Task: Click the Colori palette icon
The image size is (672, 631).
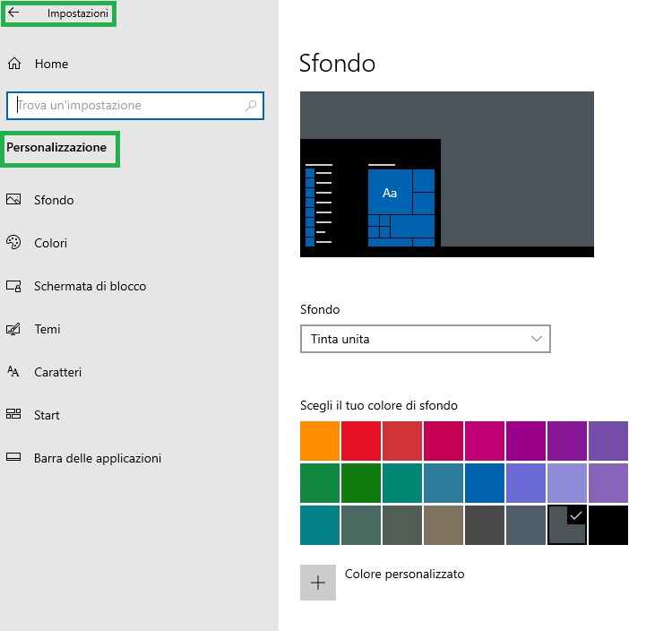Action: [13, 242]
